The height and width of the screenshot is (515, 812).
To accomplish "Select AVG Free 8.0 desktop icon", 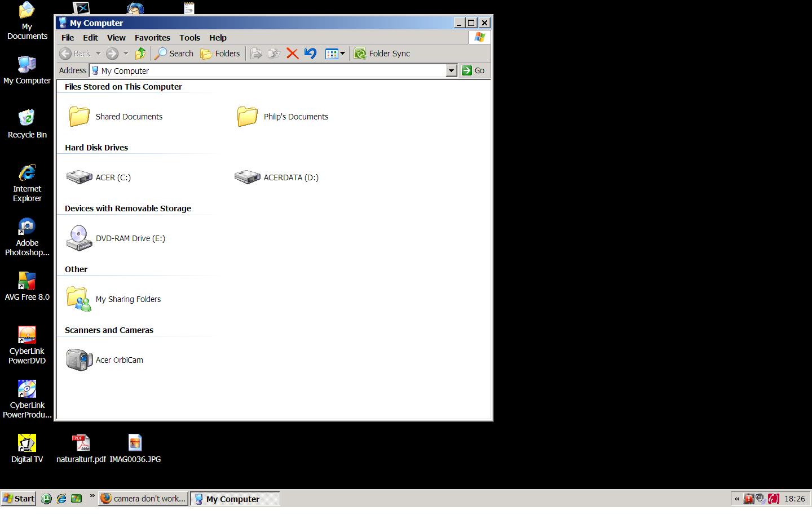I will point(27,287).
